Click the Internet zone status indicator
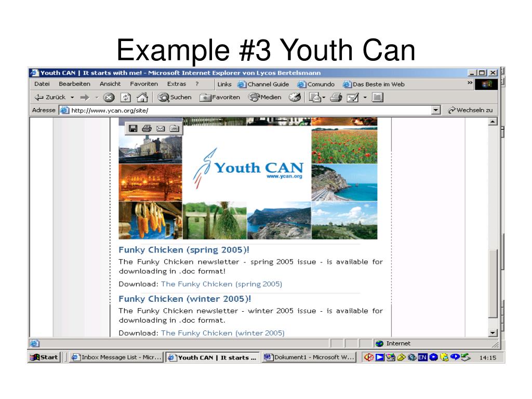Image resolution: width=532 pixels, height=399 pixels. 394,344
